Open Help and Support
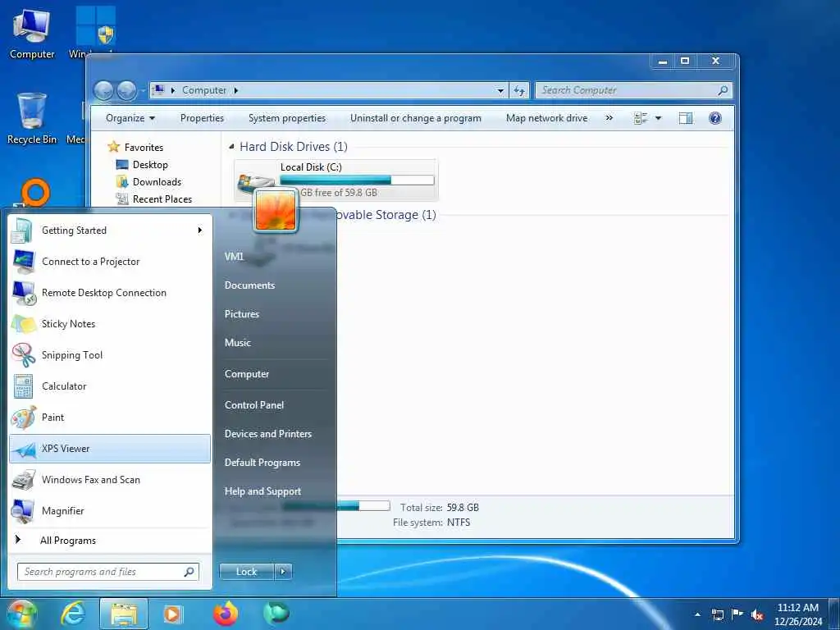This screenshot has height=630, width=840. point(262,491)
